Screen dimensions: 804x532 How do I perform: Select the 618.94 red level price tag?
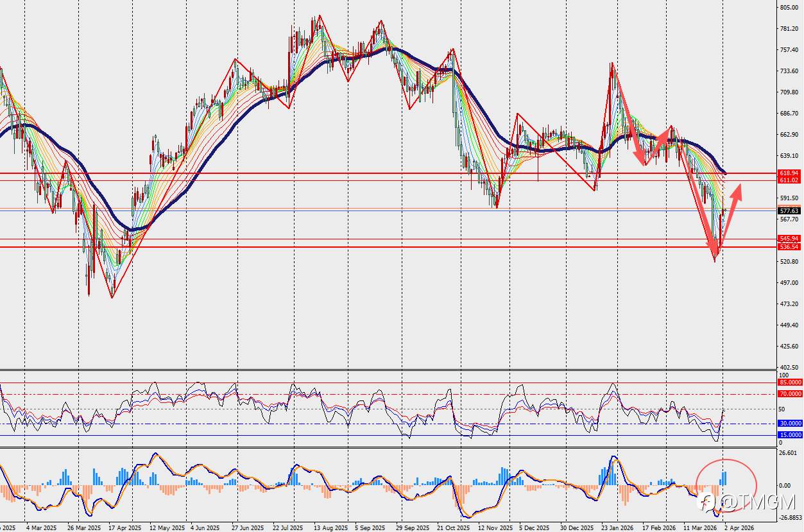(789, 173)
